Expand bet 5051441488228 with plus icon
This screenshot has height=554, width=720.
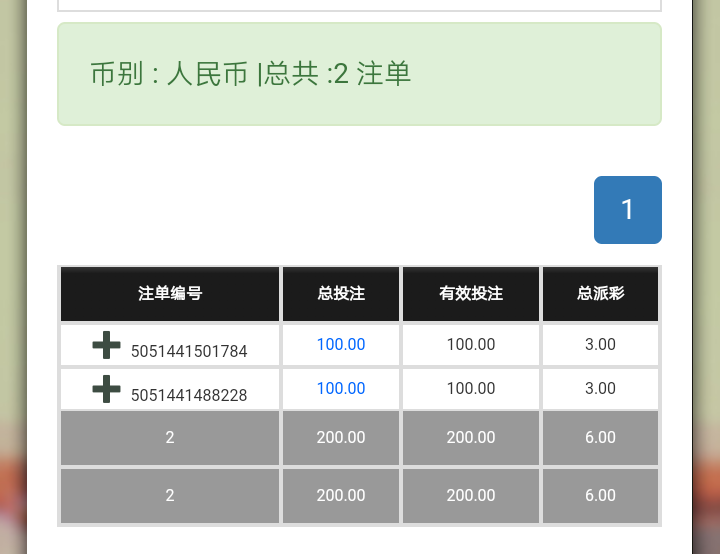tap(106, 389)
